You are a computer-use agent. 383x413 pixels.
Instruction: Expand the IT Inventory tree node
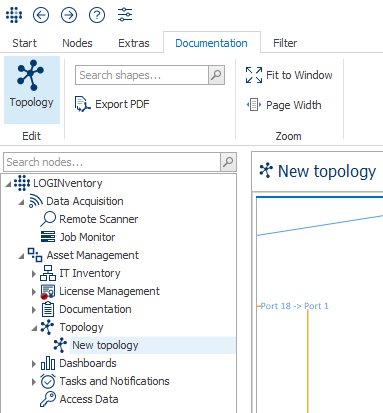tap(34, 274)
